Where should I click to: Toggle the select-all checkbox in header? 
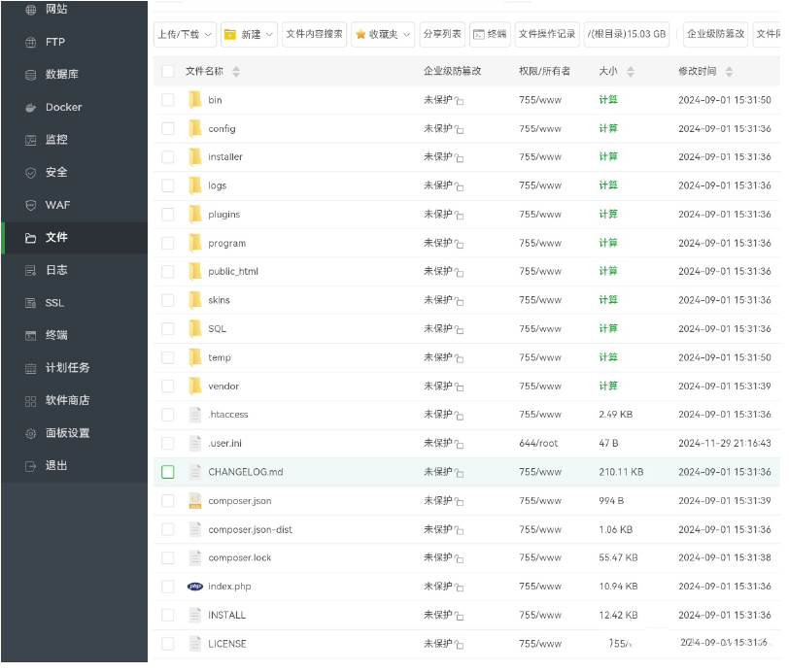point(168,71)
